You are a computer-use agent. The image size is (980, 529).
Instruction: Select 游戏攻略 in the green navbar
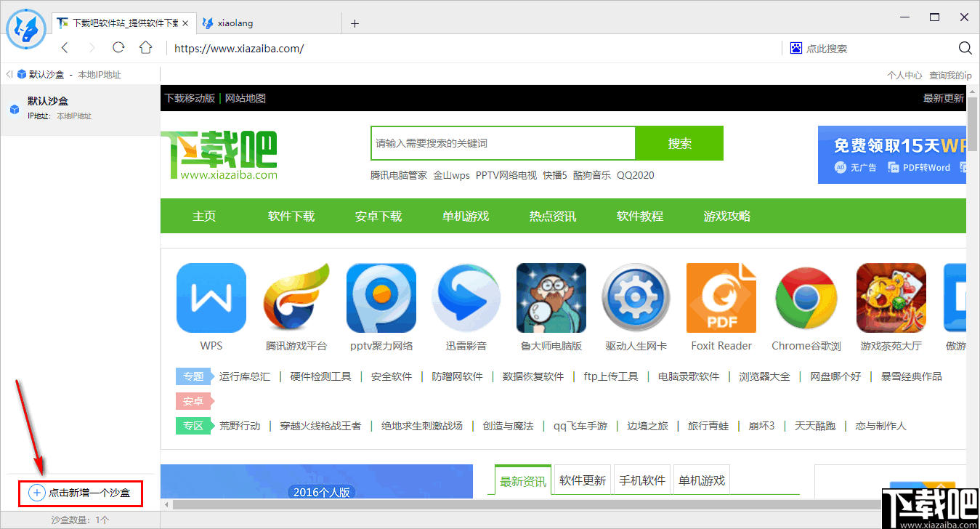point(726,216)
